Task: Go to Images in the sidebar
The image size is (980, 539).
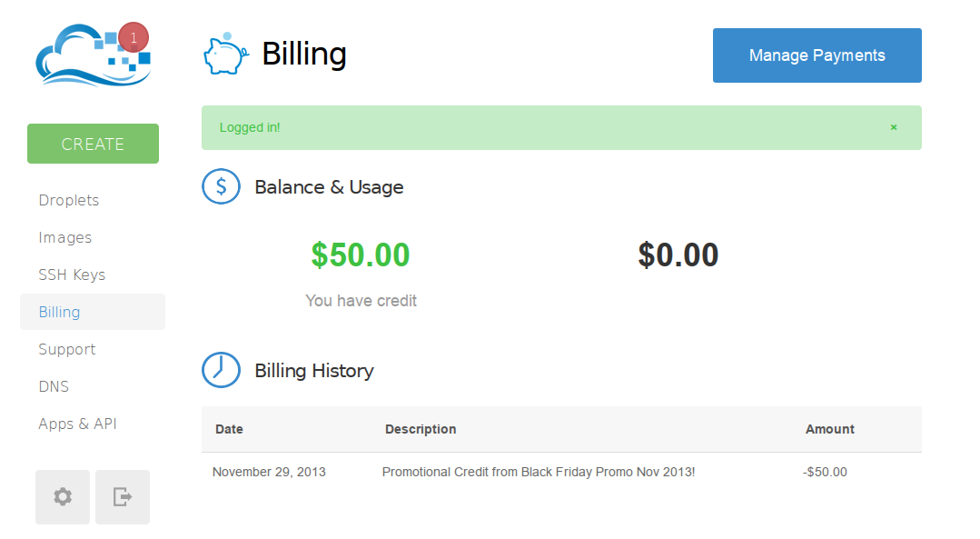Action: pyautogui.click(x=65, y=237)
